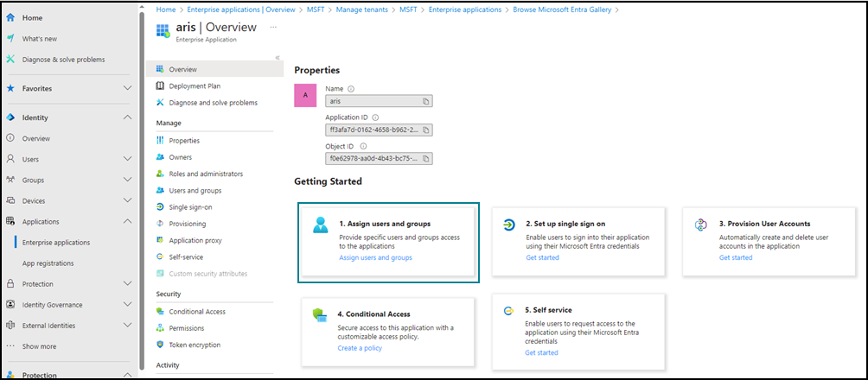
Task: Click the Create a policy link
Action: pos(360,348)
